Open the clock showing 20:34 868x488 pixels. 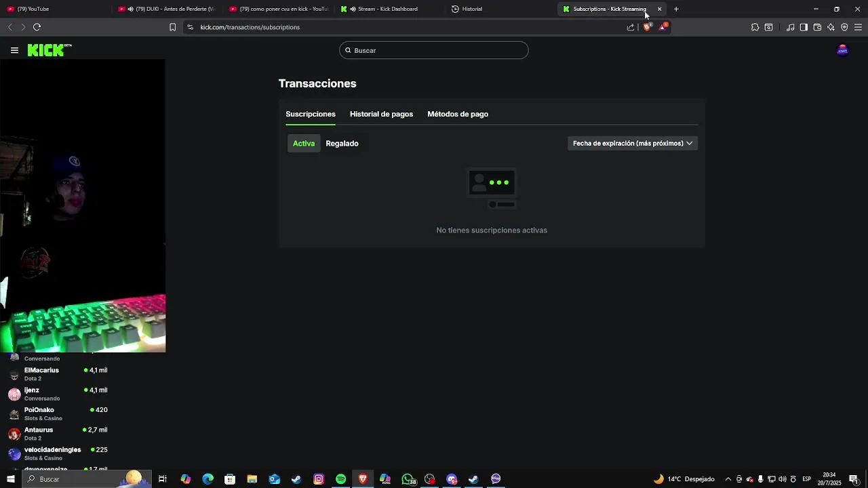(x=829, y=479)
